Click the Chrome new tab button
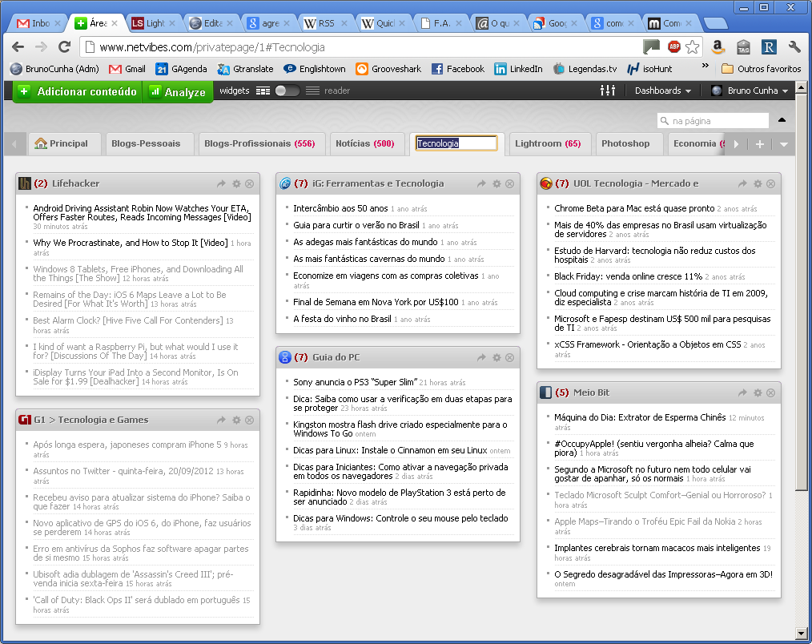 (x=716, y=23)
